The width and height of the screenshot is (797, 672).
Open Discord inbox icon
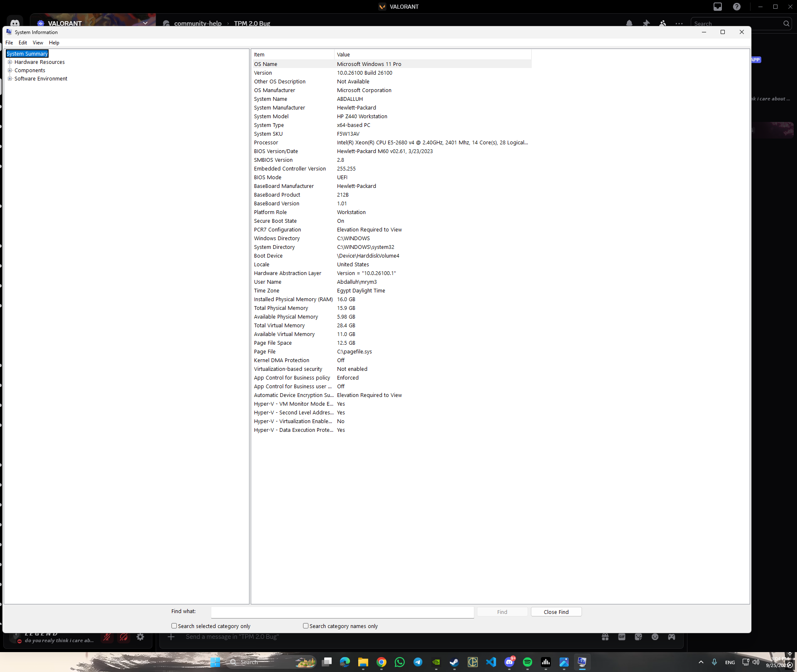coord(717,7)
